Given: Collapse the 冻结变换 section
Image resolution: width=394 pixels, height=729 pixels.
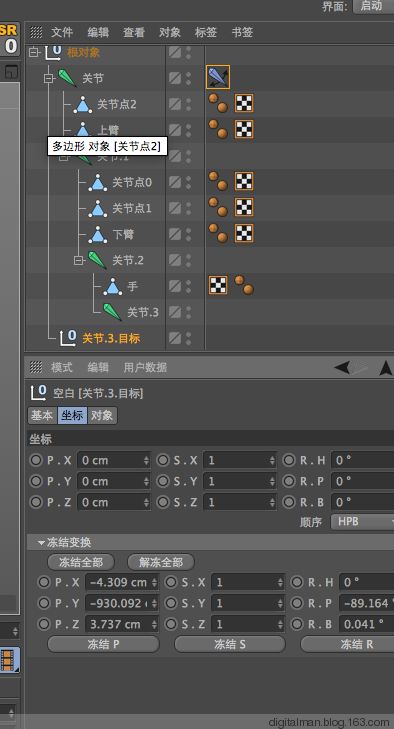Looking at the screenshot, I should point(41,543).
